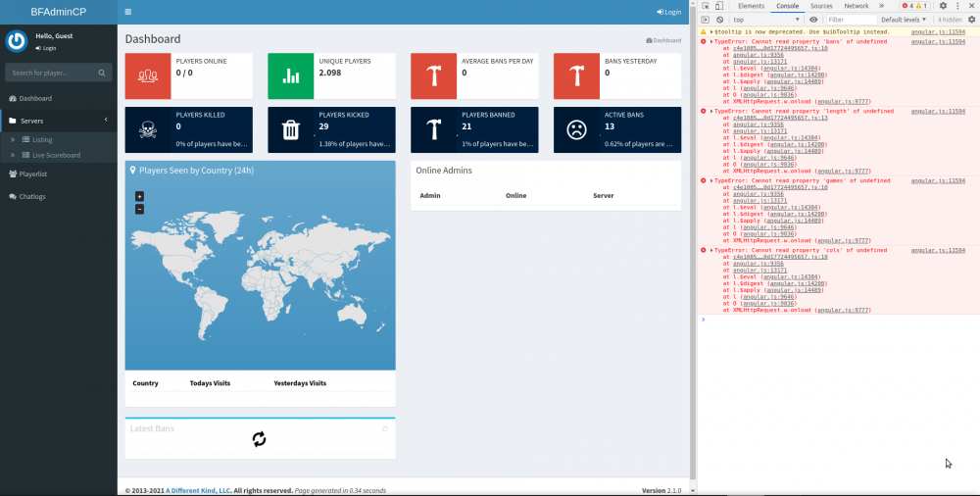This screenshot has height=496, width=980.
Task: Zoom in on the country map
Action: click(x=139, y=197)
